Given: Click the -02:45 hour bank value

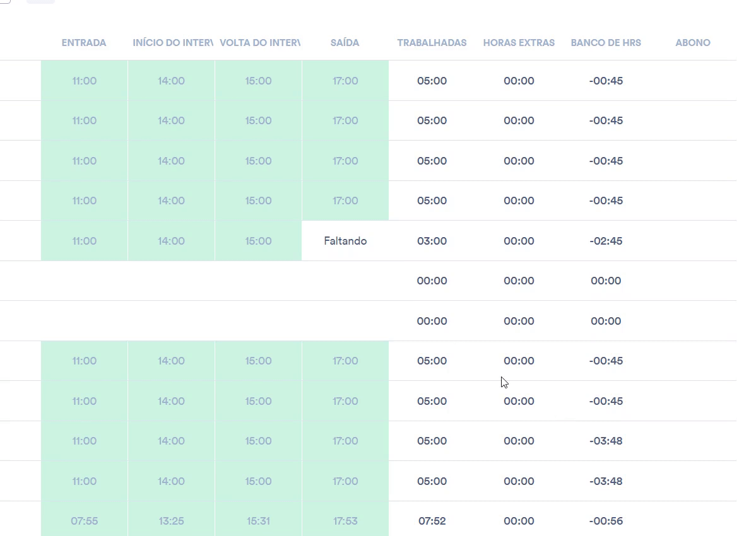Looking at the screenshot, I should (x=606, y=241).
